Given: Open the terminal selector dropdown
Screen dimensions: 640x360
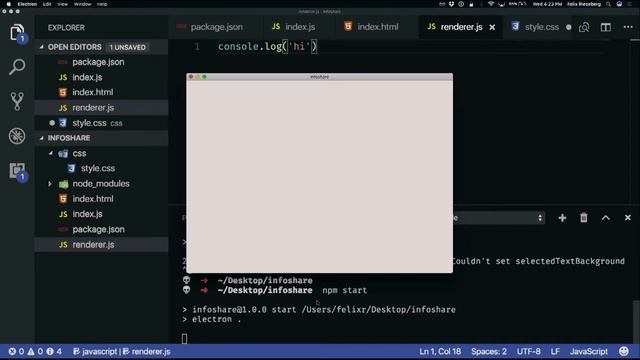Looking at the screenshot, I should (x=498, y=218).
